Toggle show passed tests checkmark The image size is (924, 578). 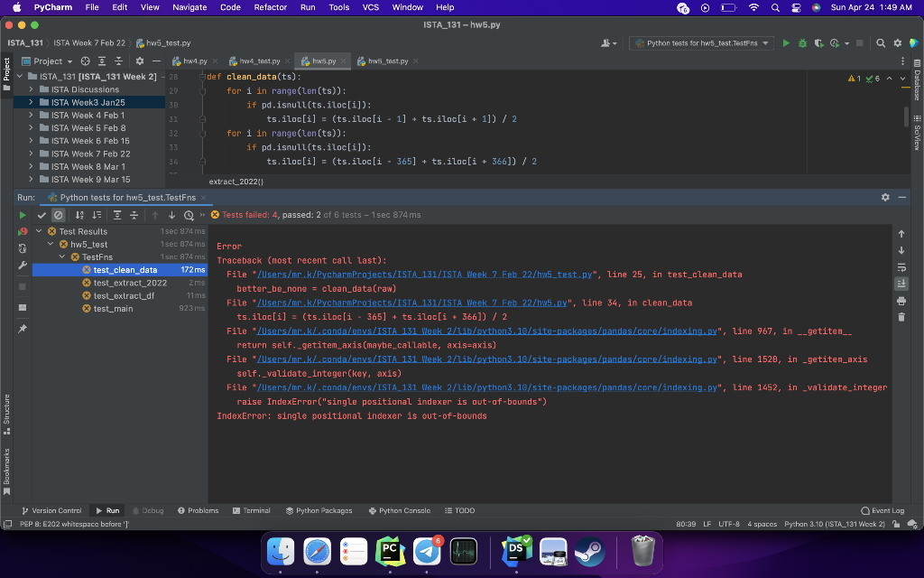coord(42,215)
